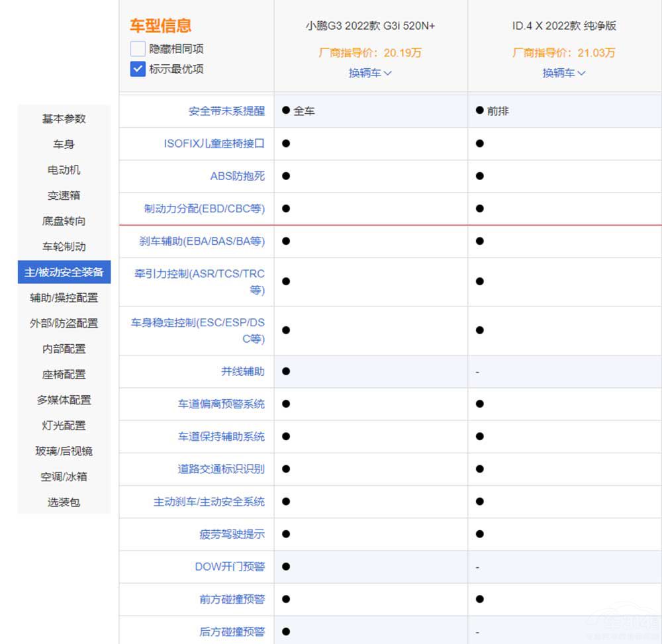Select 底盘转向 from left navigation

[x=64, y=221]
